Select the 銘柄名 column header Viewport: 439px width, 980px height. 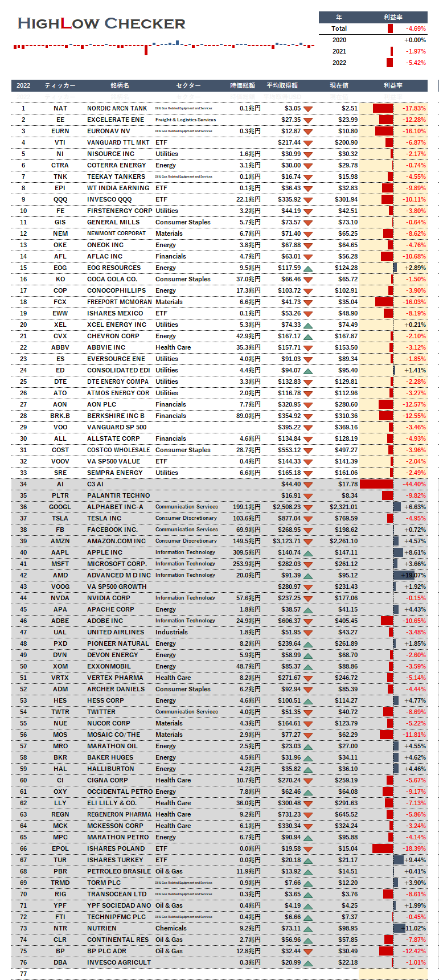[x=120, y=85]
